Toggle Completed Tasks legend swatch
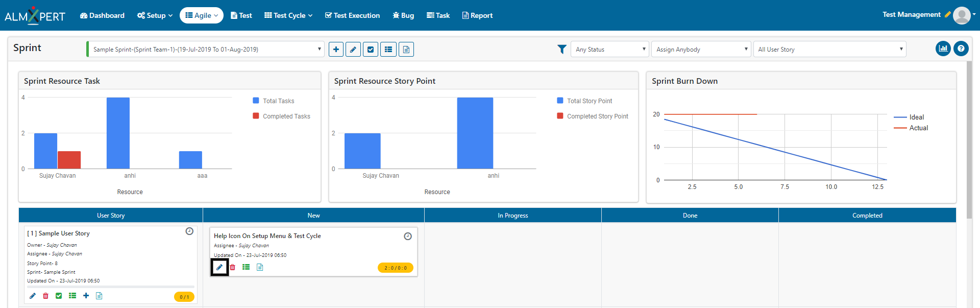Viewport: 980px width, 308px height. [x=256, y=116]
